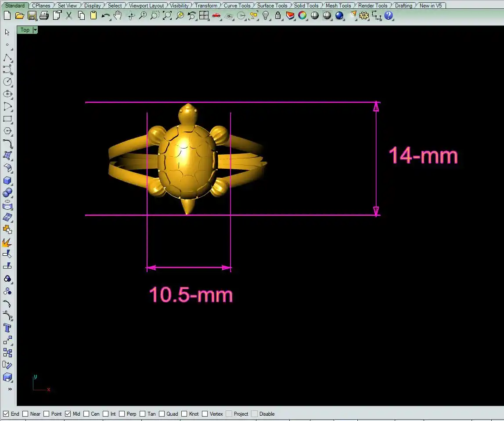Select the Polyline tool in sidebar

(x=7, y=57)
